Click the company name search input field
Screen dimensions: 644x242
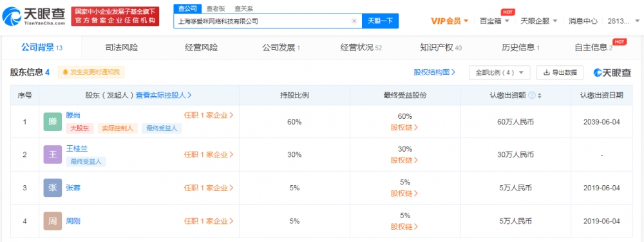(263, 21)
